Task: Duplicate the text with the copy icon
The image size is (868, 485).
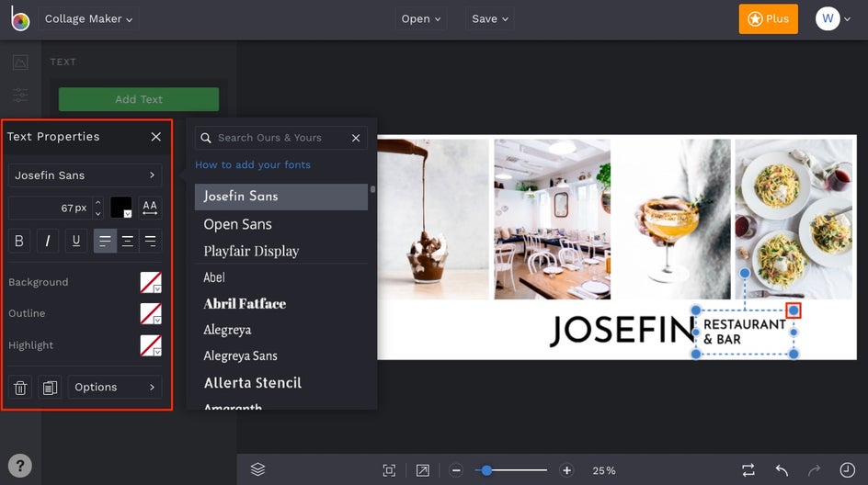Action: pyautogui.click(x=50, y=388)
